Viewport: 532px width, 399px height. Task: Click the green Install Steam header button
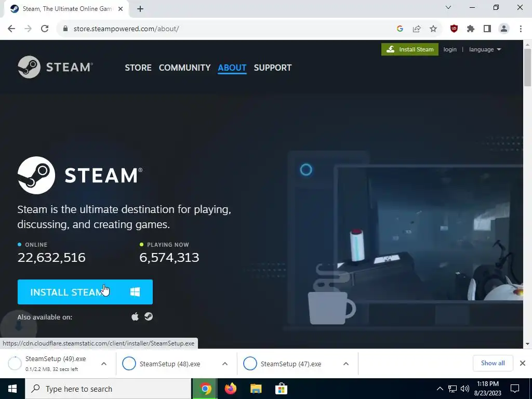[x=410, y=49]
